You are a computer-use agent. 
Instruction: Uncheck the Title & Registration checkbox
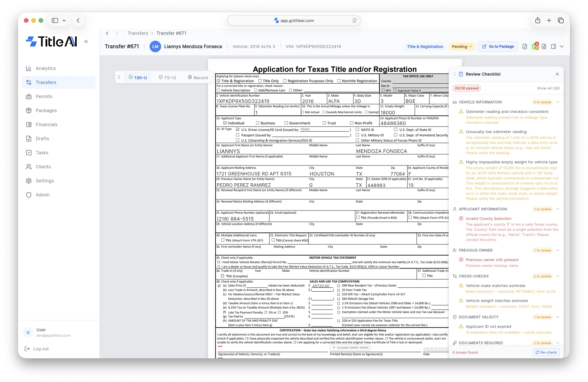tap(219, 81)
